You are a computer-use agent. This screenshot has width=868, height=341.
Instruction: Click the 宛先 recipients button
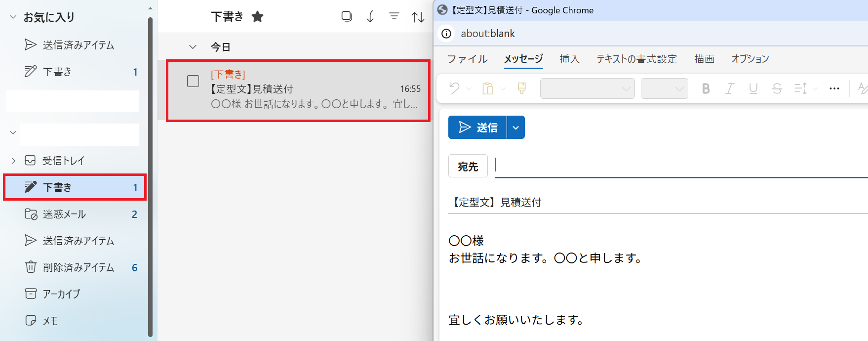pos(468,166)
